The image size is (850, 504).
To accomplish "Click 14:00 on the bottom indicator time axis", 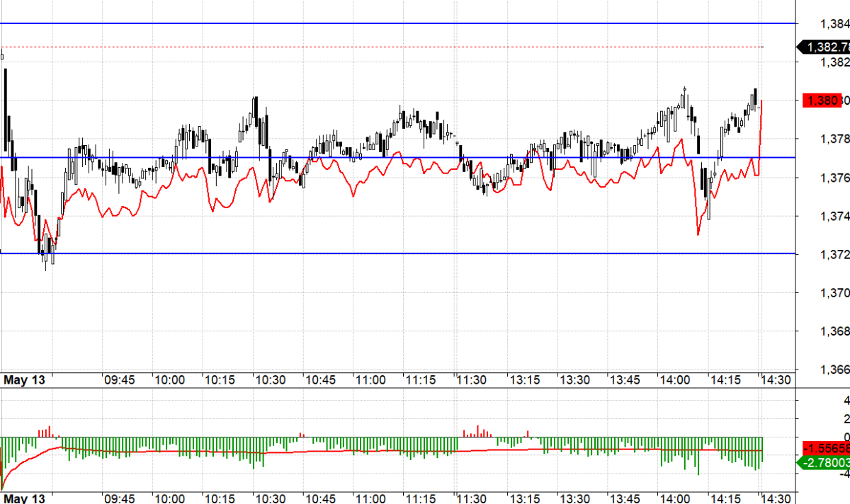I will (674, 498).
